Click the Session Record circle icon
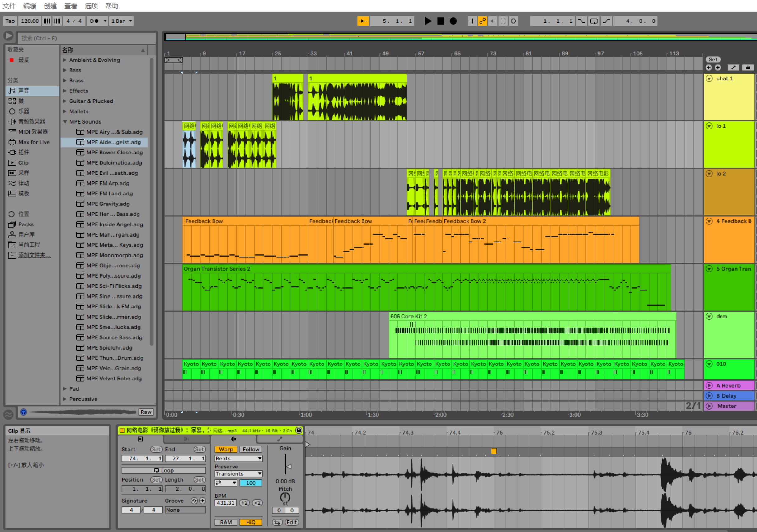Viewport: 757px width, 532px height. (x=513, y=21)
